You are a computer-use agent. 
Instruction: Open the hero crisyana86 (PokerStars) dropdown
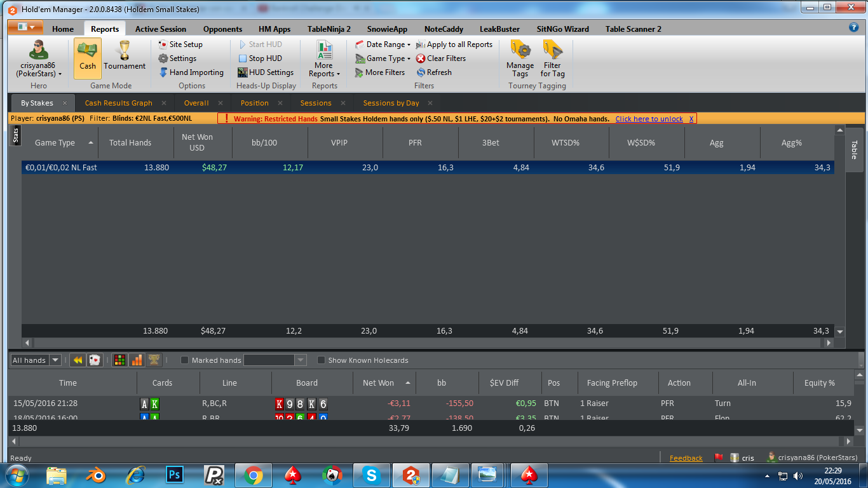(39, 58)
